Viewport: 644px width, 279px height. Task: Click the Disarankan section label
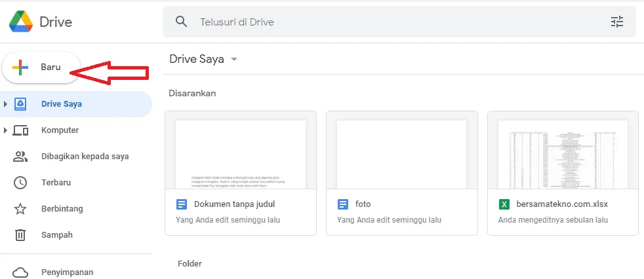coord(192,93)
